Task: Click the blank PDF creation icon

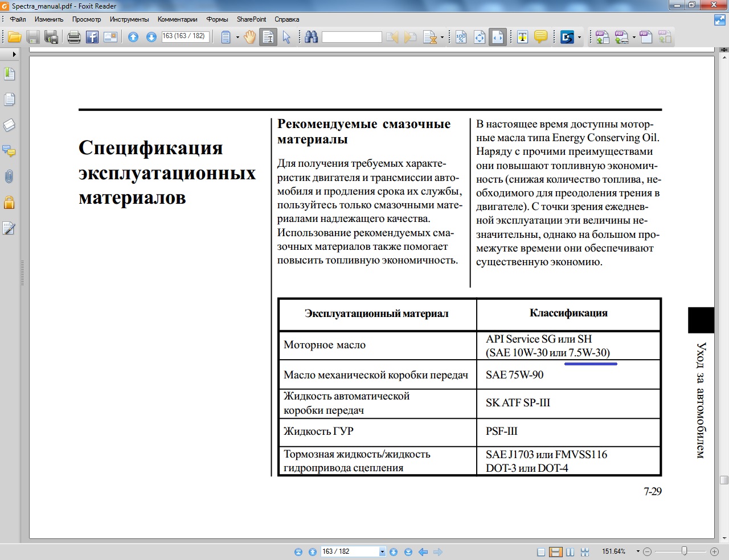Action: coord(646,38)
